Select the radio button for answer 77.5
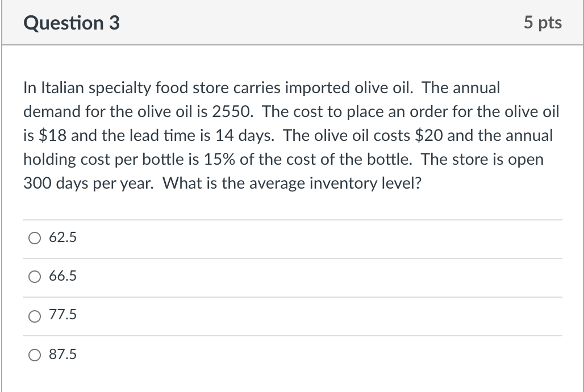 (x=35, y=316)
